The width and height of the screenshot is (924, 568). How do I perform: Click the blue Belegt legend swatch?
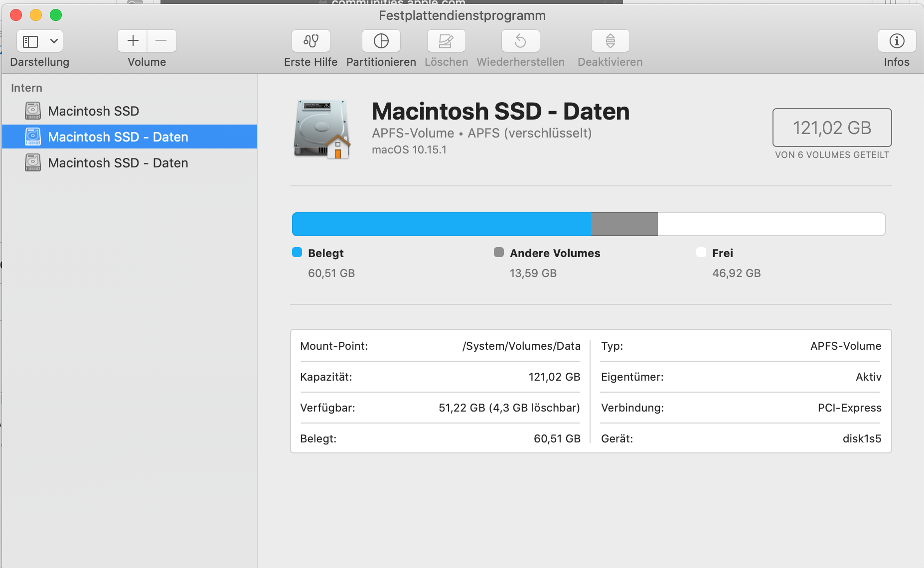pyautogui.click(x=297, y=252)
